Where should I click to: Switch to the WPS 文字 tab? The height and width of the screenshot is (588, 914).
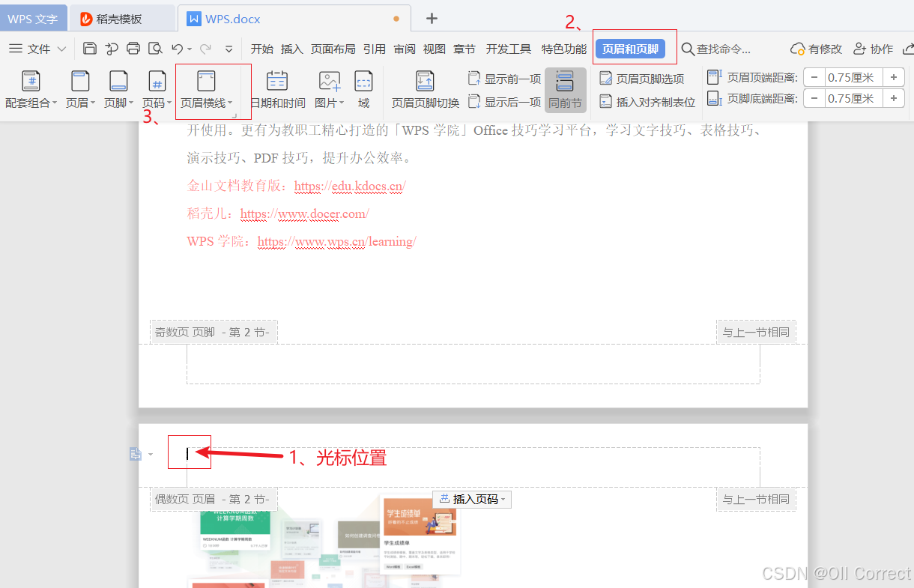click(33, 19)
